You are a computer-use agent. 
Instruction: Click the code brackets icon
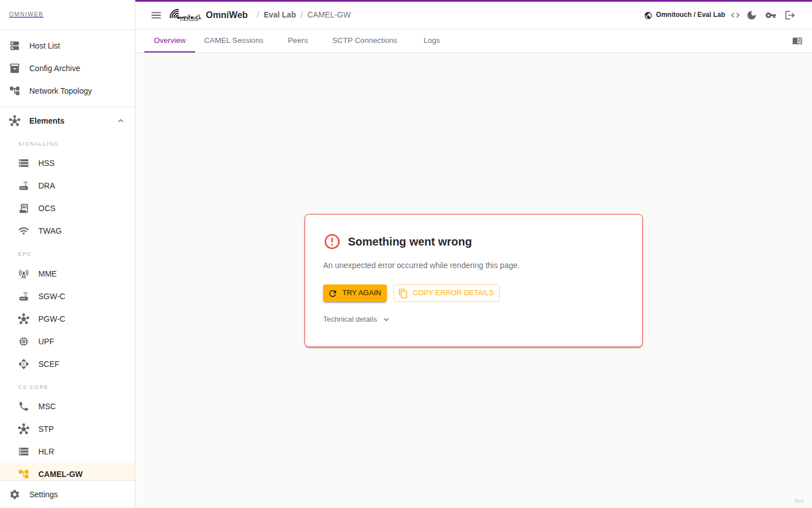[735, 15]
